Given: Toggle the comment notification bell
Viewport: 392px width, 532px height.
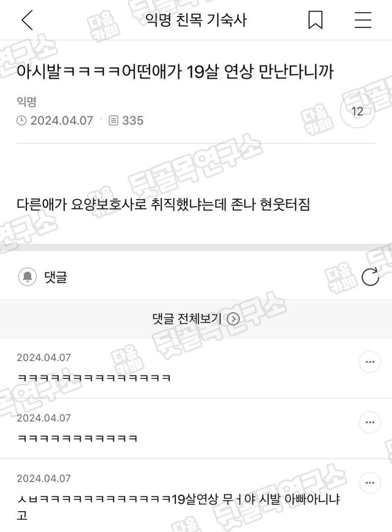Looking at the screenshot, I should pyautogui.click(x=28, y=276).
